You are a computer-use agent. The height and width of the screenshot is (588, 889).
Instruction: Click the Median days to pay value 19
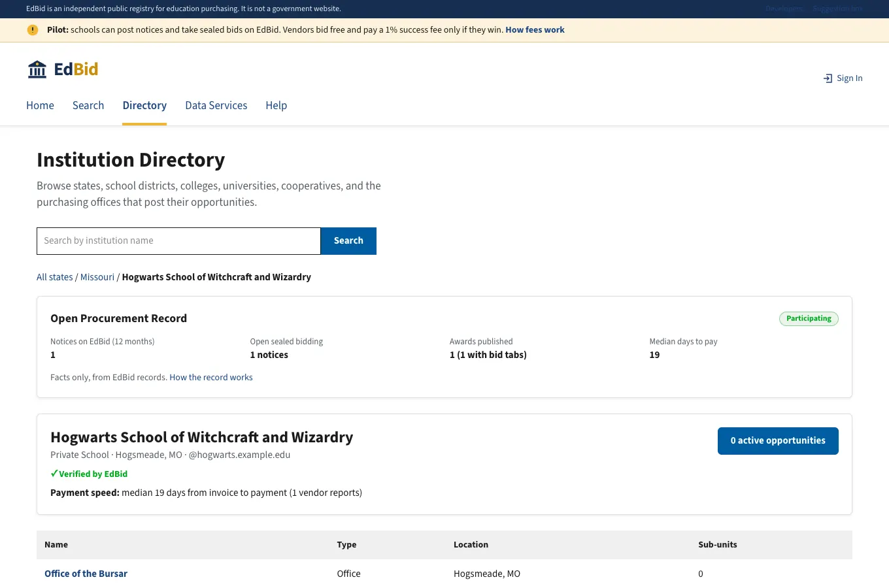coord(654,355)
